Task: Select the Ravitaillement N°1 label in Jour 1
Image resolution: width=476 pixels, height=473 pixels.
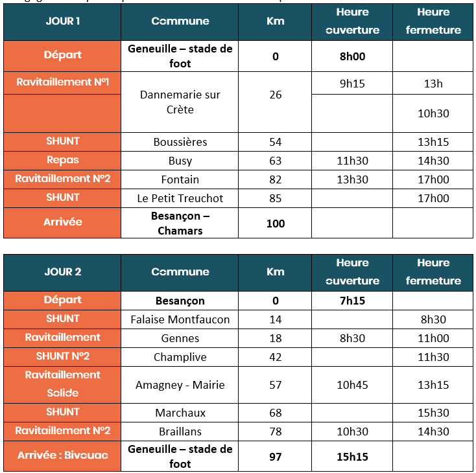Action: coord(62,83)
